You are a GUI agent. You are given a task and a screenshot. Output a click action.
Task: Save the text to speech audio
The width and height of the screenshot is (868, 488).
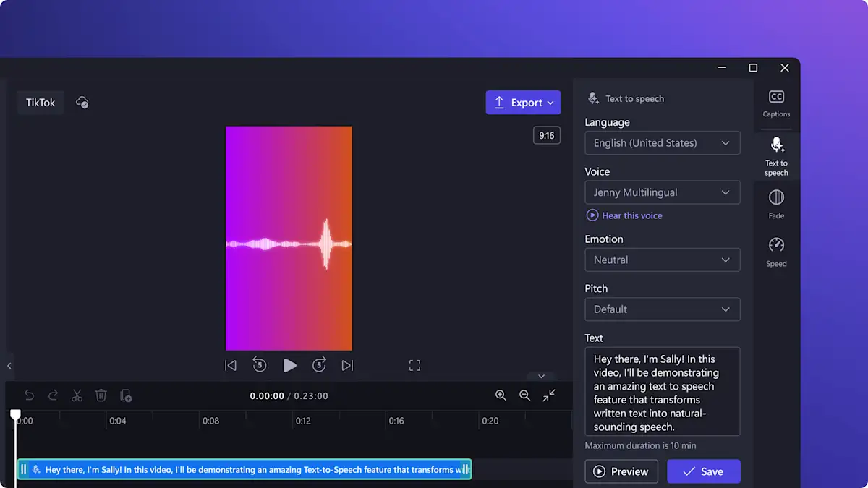(x=703, y=471)
